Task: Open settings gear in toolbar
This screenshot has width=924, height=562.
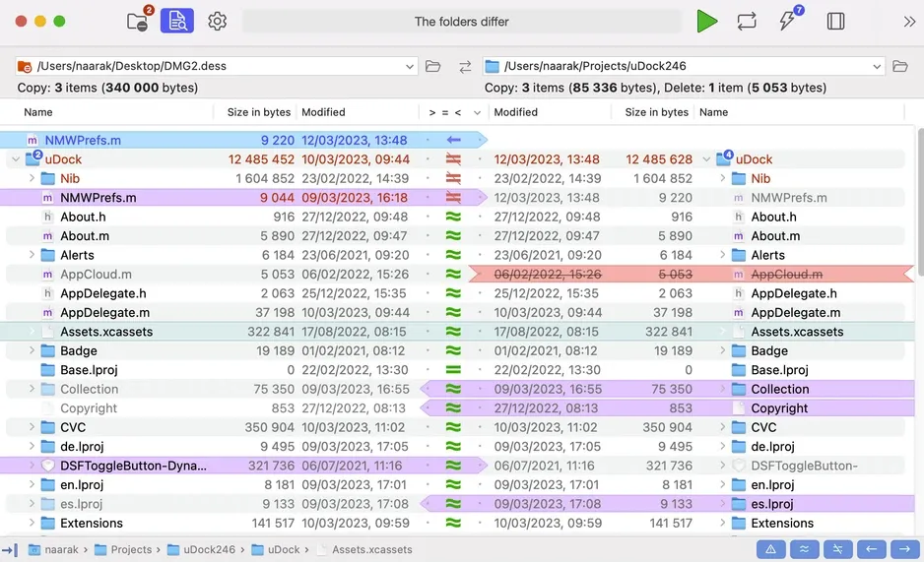Action: 218,22
